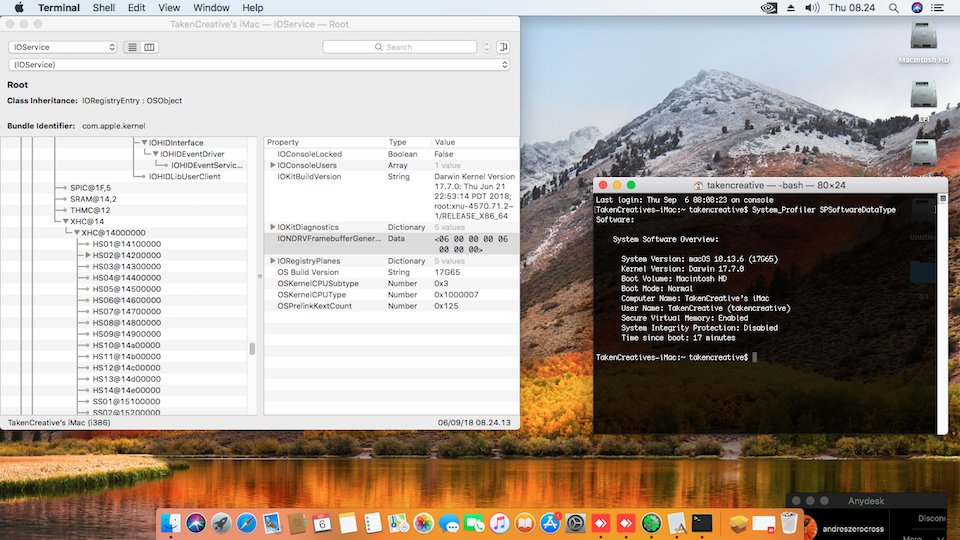Toggle the inspector sidebar icon
Image resolution: width=960 pixels, height=540 pixels.
pos(502,47)
